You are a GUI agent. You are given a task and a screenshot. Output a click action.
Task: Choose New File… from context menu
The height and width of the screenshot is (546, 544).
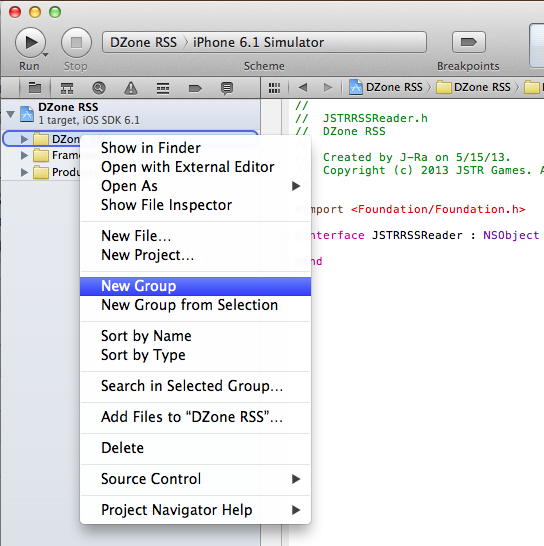(x=195, y=236)
